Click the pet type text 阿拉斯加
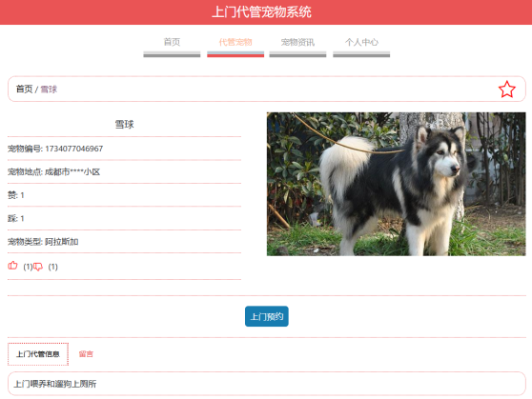This screenshot has height=399, width=532. click(61, 242)
